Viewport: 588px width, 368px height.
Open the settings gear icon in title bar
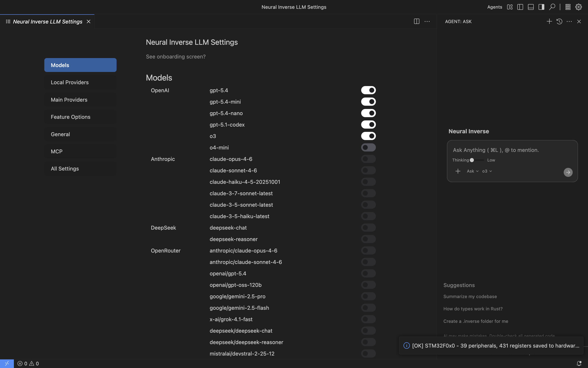tap(579, 7)
